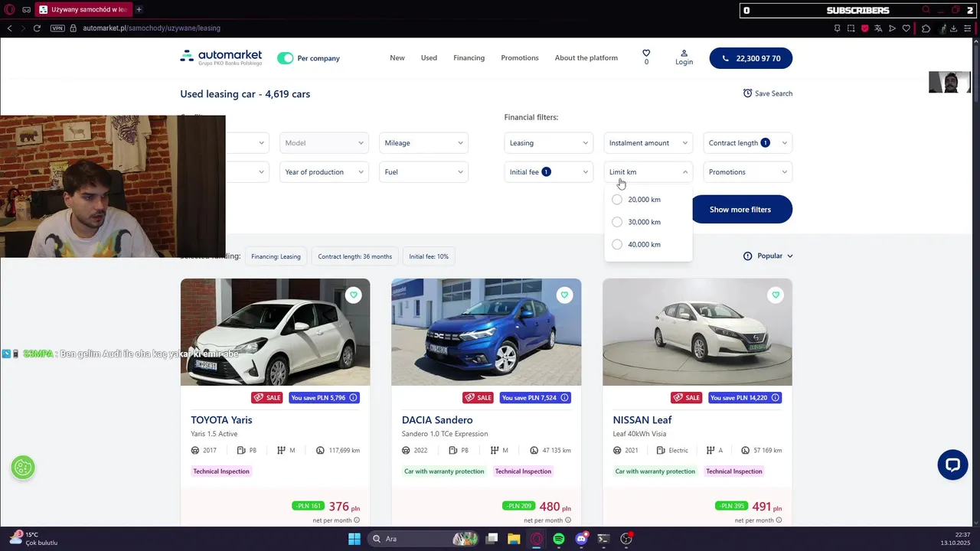Open the Nissan Leaf photo

[697, 332]
